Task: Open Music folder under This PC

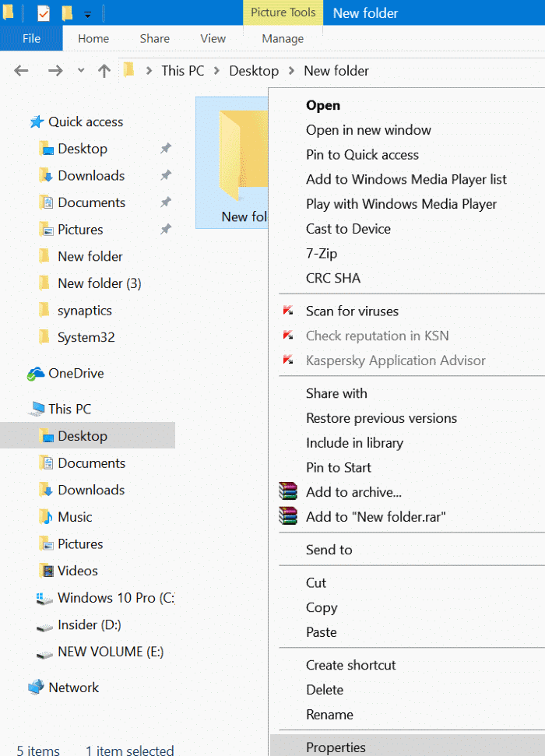Action: [75, 517]
